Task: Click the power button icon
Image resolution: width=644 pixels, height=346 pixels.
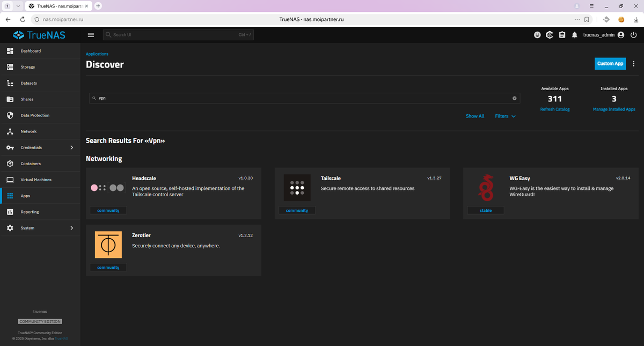Action: 634,35
